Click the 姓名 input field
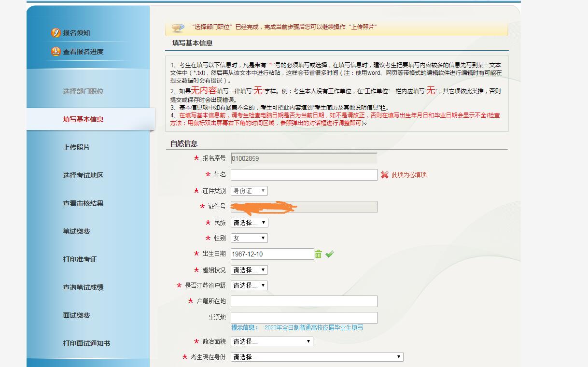The width and height of the screenshot is (588, 367). pos(304,175)
